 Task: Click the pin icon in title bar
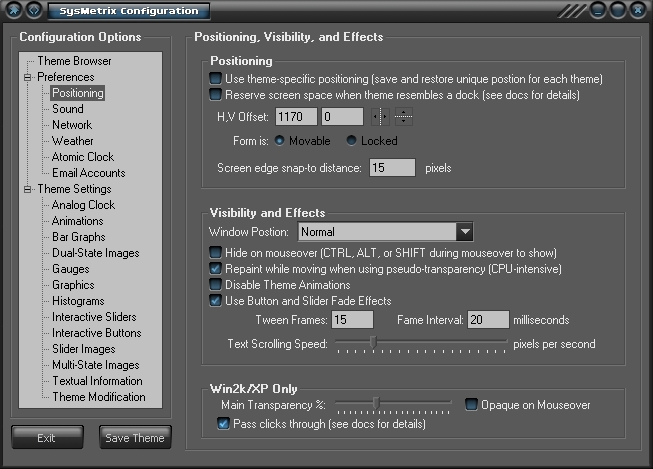(14, 10)
